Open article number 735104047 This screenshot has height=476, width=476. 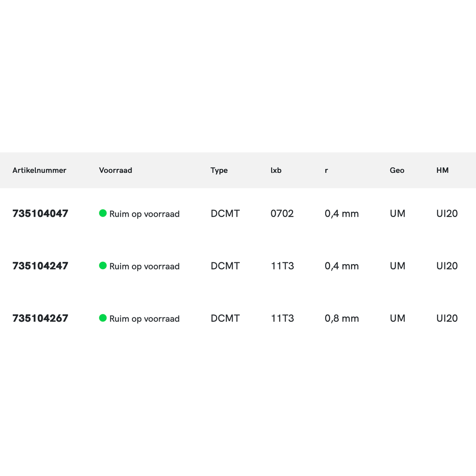coord(40,214)
